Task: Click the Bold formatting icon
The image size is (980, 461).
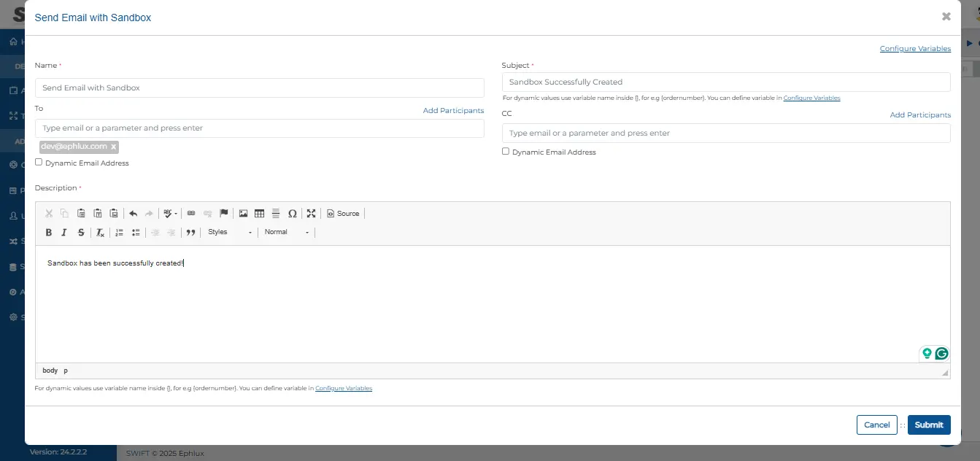Action: coord(49,233)
